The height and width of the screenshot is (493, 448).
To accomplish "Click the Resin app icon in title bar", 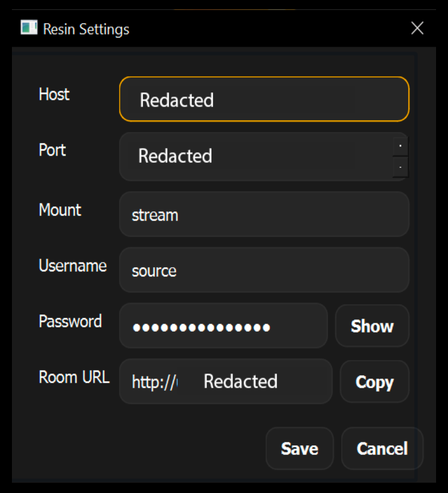I will tap(29, 28).
